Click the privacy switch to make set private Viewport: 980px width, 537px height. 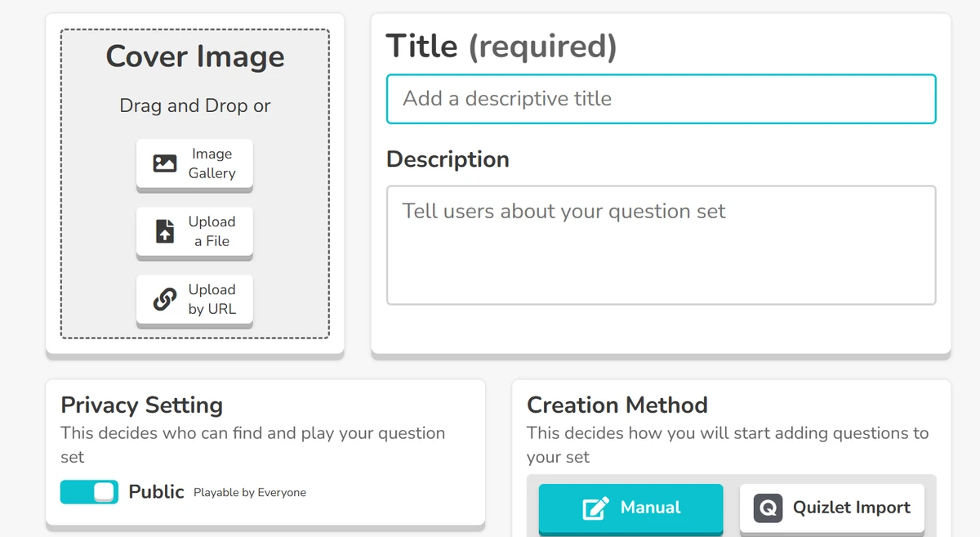pos(89,491)
